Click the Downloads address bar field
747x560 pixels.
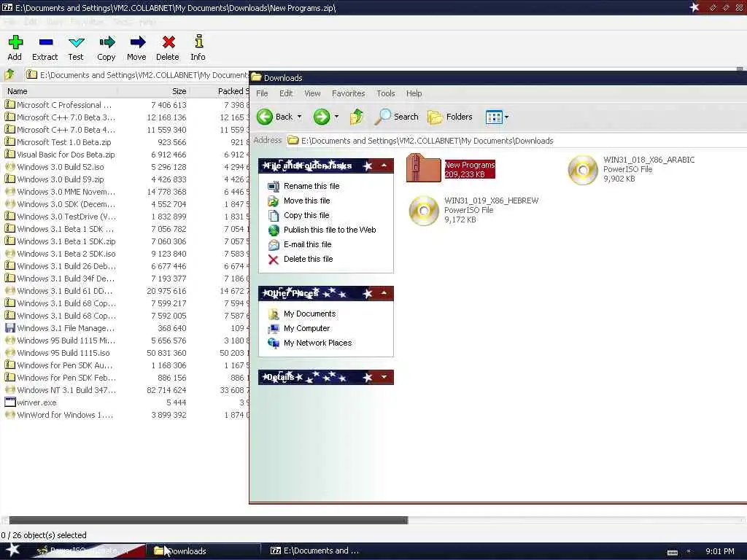[x=516, y=141]
